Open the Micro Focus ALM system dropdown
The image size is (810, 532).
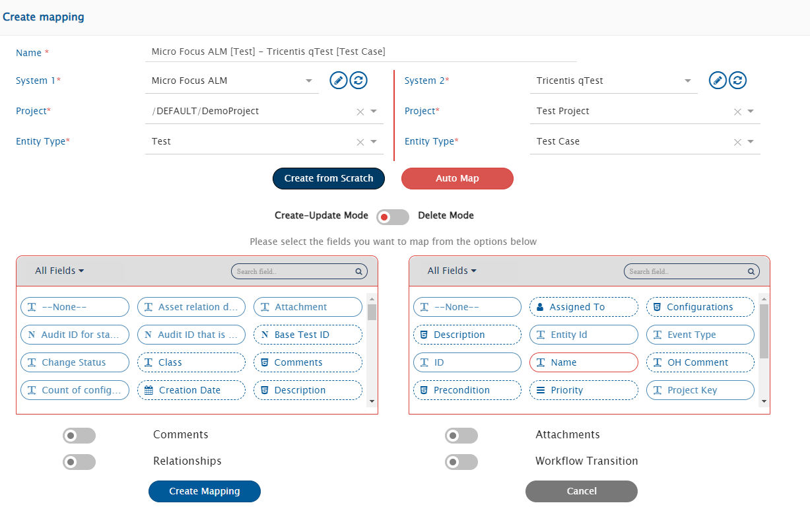click(308, 81)
